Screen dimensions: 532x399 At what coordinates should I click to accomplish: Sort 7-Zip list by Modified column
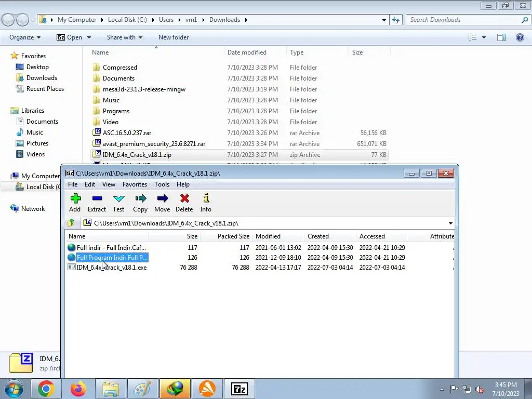[x=268, y=236]
